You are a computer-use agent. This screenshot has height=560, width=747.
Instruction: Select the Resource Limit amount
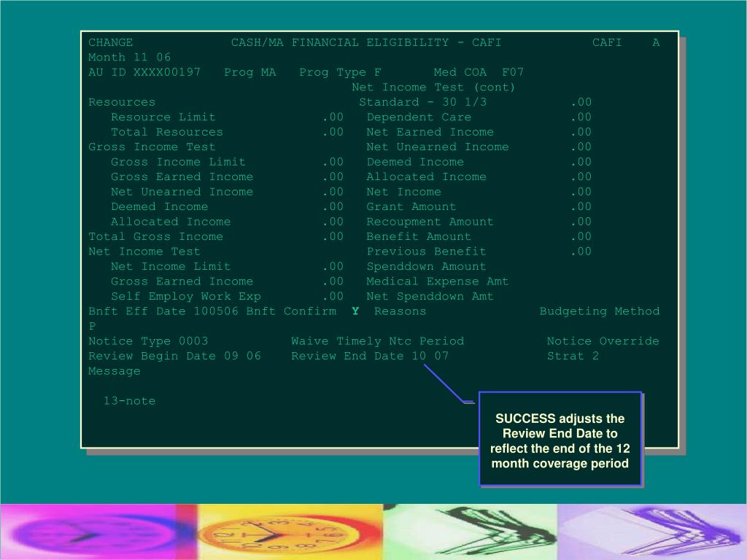(x=333, y=117)
